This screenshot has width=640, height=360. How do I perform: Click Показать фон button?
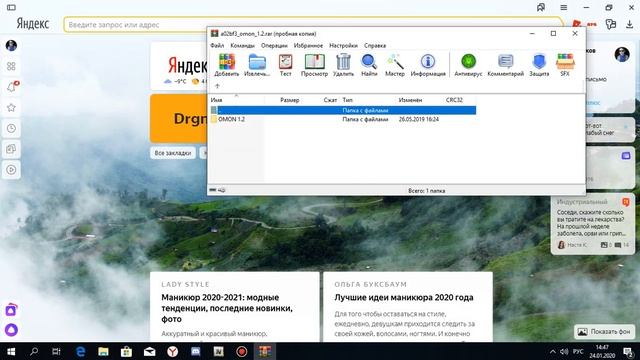coord(604,332)
